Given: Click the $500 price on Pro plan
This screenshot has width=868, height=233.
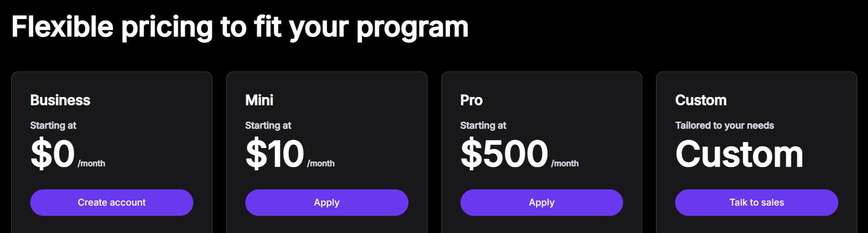Looking at the screenshot, I should [x=504, y=154].
